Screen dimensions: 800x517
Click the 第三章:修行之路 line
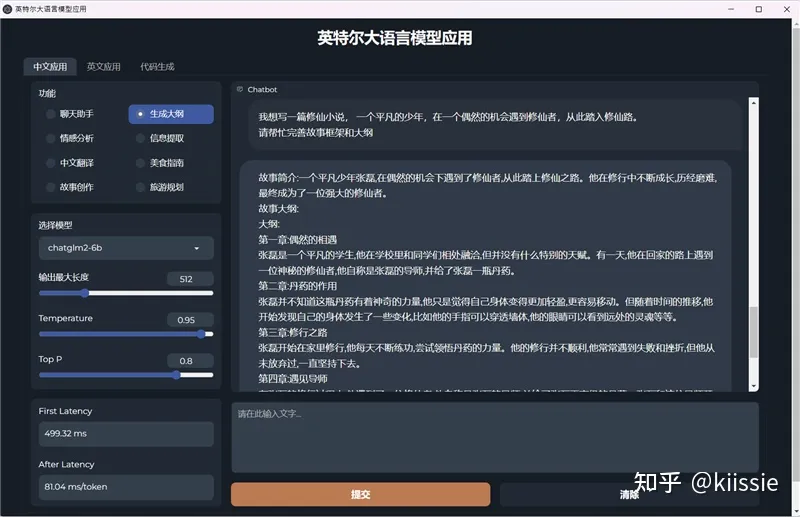coord(293,332)
